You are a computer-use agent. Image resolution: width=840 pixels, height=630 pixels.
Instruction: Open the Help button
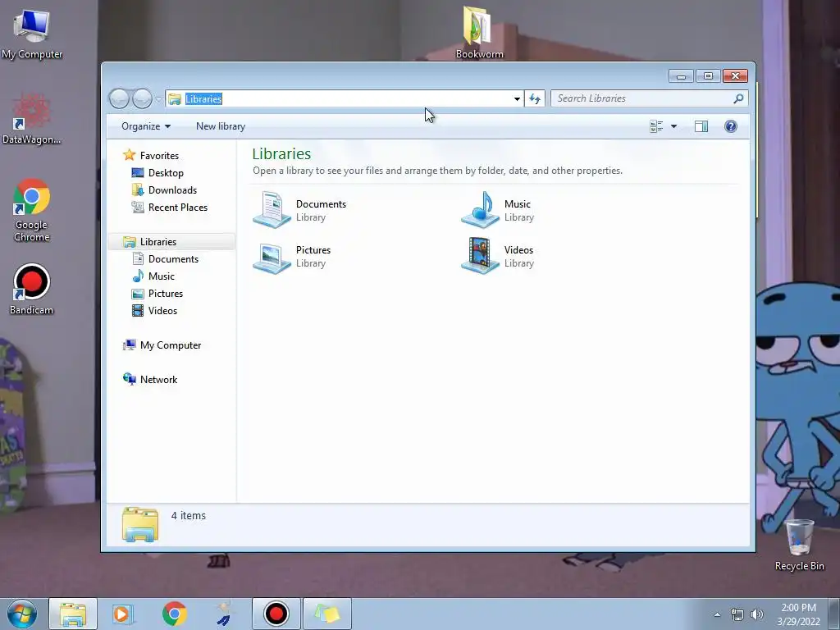coord(731,126)
